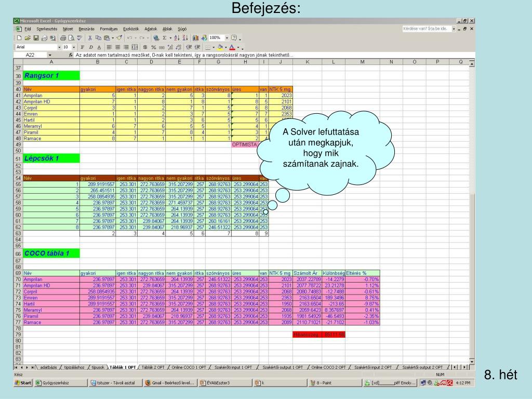Click the Start button on the taskbar
Viewport: 532px width, 399px height.
[23, 383]
